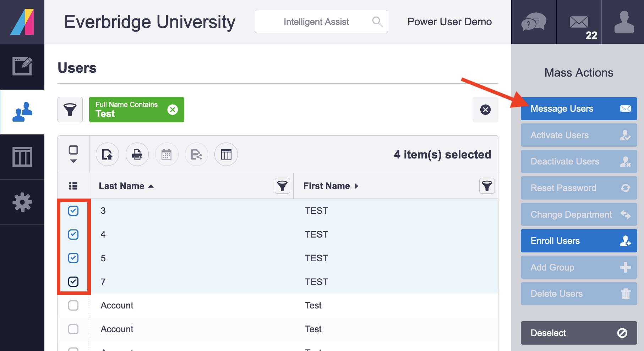Expand the select-all dropdown arrow
The height and width of the screenshot is (351, 644).
[73, 161]
